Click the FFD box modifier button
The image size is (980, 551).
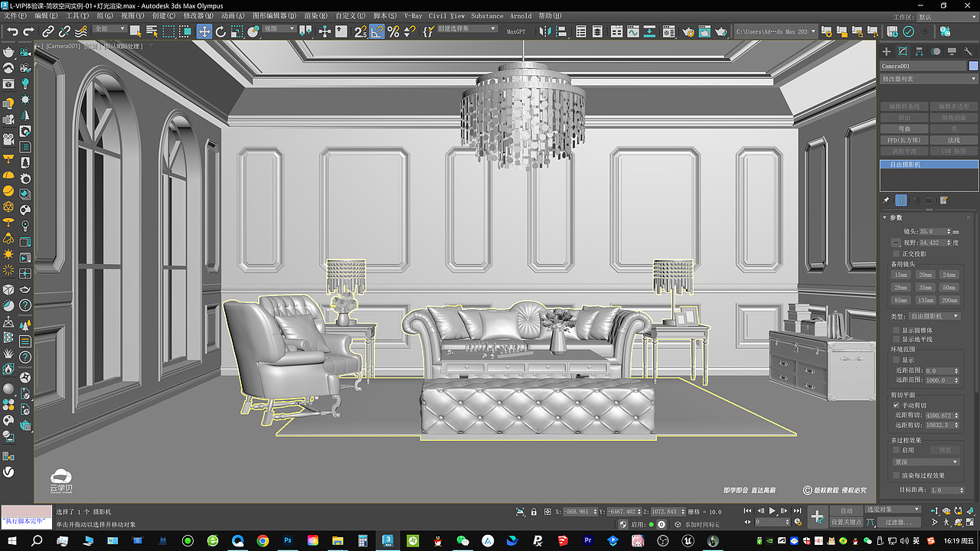[x=904, y=141]
